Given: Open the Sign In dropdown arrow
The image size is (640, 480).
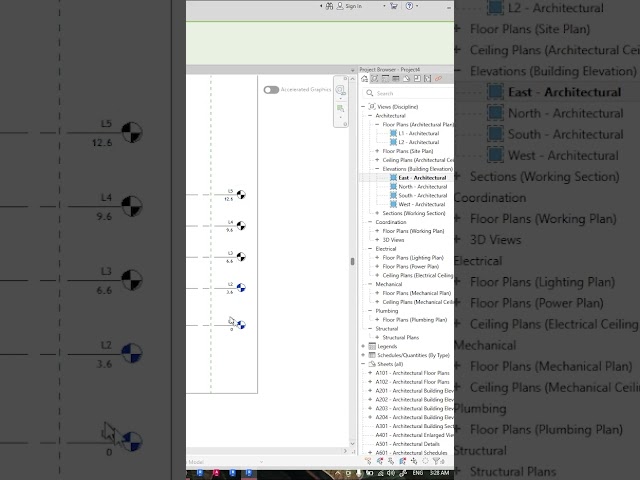Looking at the screenshot, I should coord(384,6).
